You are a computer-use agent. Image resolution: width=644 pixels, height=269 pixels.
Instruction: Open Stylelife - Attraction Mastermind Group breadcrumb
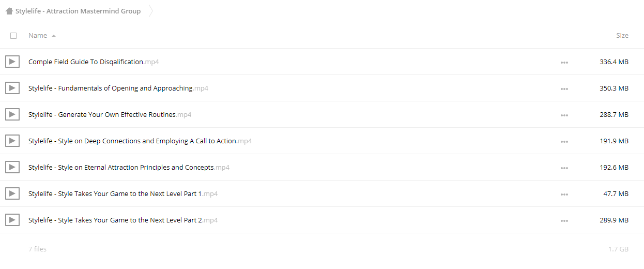(78, 11)
